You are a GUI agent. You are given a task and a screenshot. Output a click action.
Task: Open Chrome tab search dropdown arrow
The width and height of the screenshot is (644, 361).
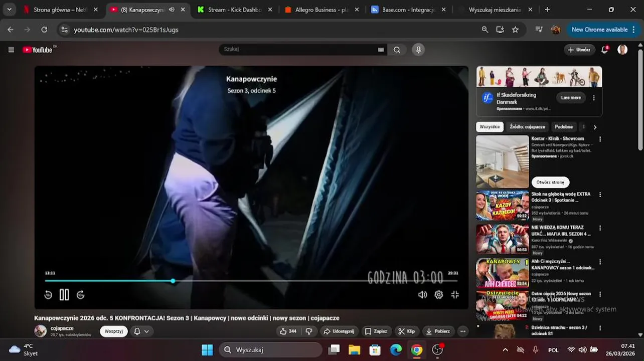(x=9, y=10)
